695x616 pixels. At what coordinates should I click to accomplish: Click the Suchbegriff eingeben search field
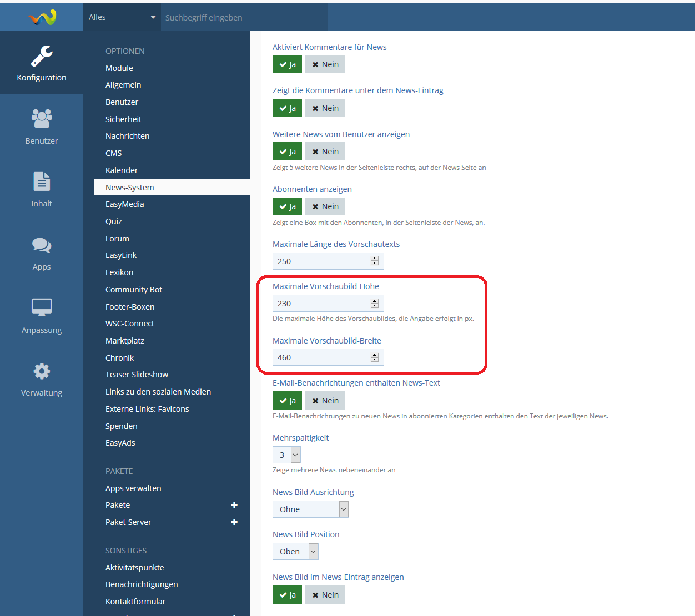tap(243, 18)
